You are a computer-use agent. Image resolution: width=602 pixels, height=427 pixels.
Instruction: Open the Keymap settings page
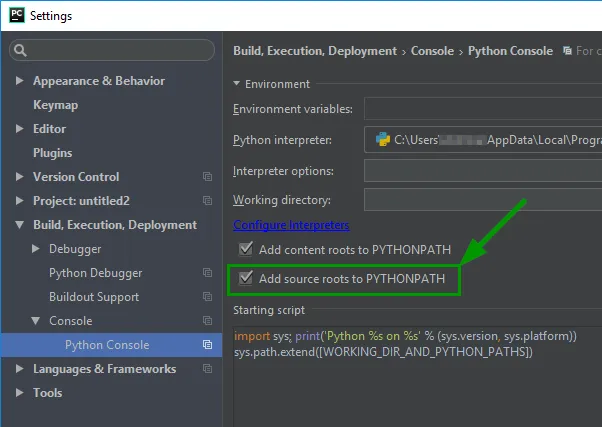(55, 105)
